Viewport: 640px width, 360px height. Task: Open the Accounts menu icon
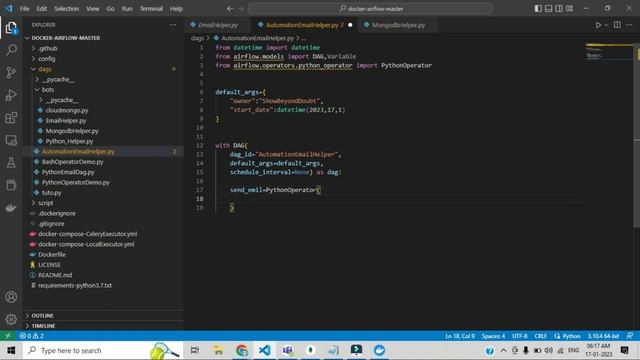click(x=11, y=297)
